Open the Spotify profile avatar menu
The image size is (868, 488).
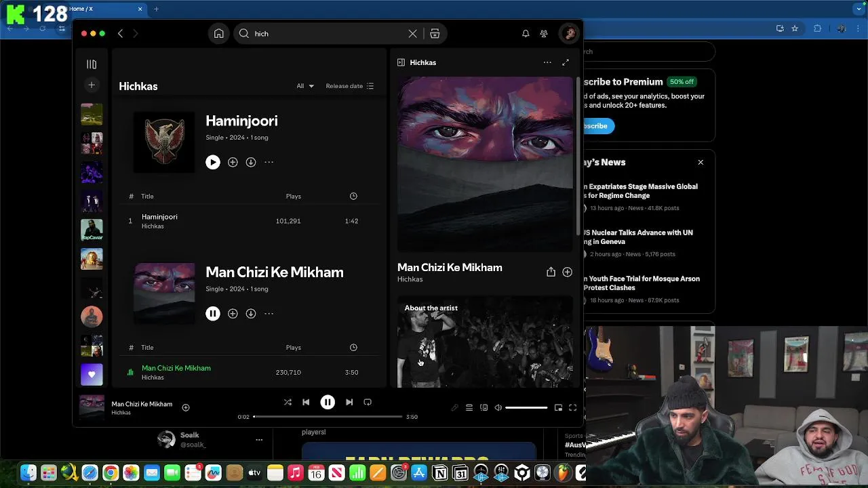[569, 33]
